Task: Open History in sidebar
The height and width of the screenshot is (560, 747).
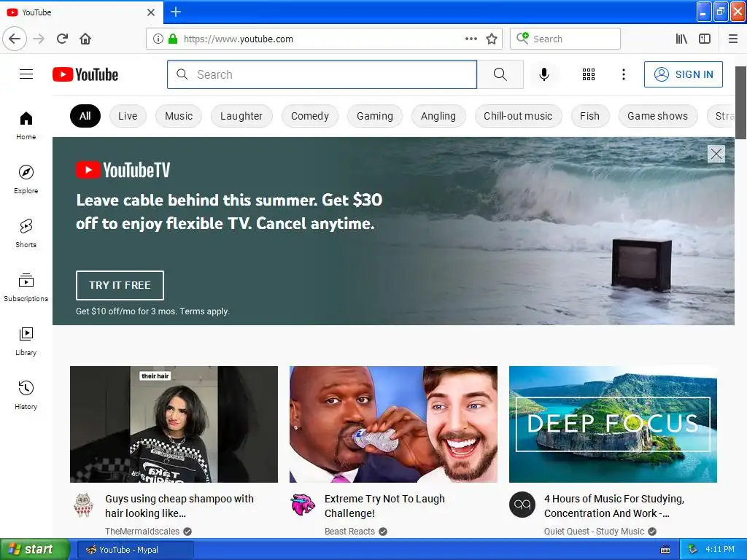Action: pos(26,395)
